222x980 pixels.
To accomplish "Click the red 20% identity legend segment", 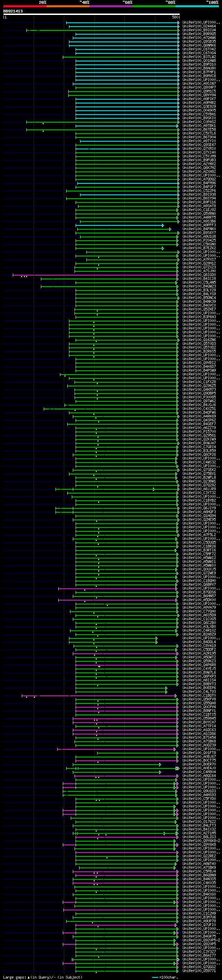I will point(25,6).
